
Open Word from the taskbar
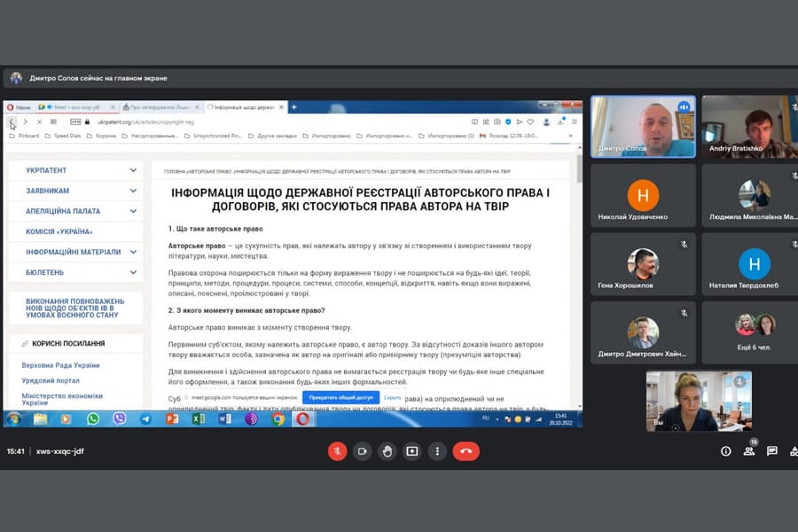225,419
